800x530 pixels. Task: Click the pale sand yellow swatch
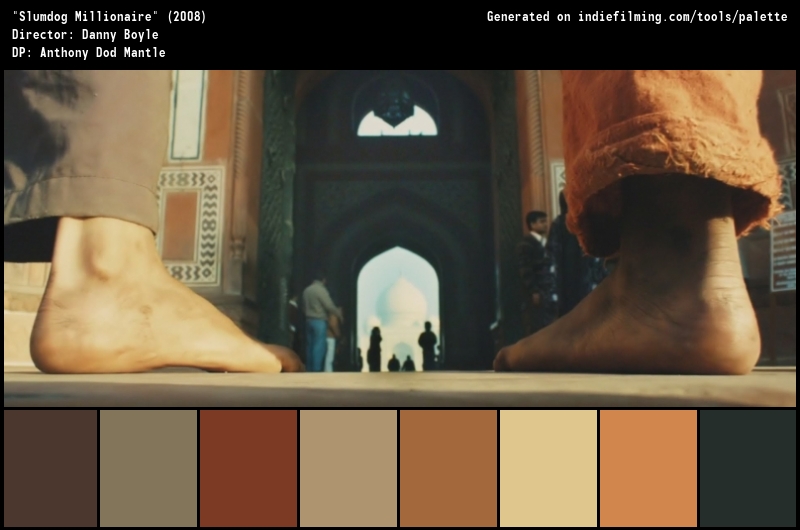548,468
